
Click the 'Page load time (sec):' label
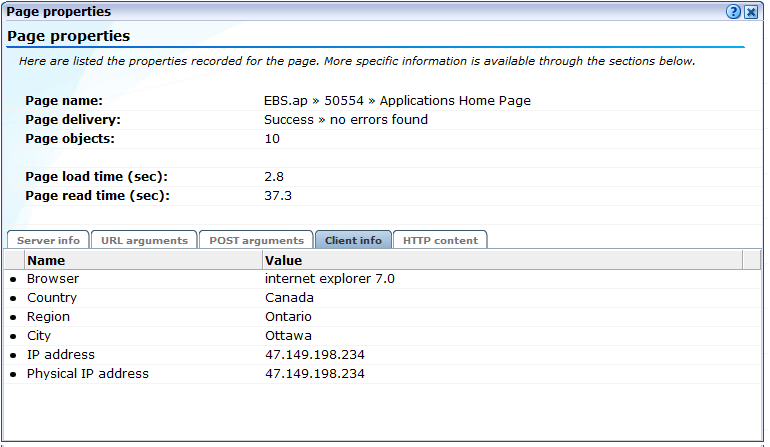[x=96, y=177]
